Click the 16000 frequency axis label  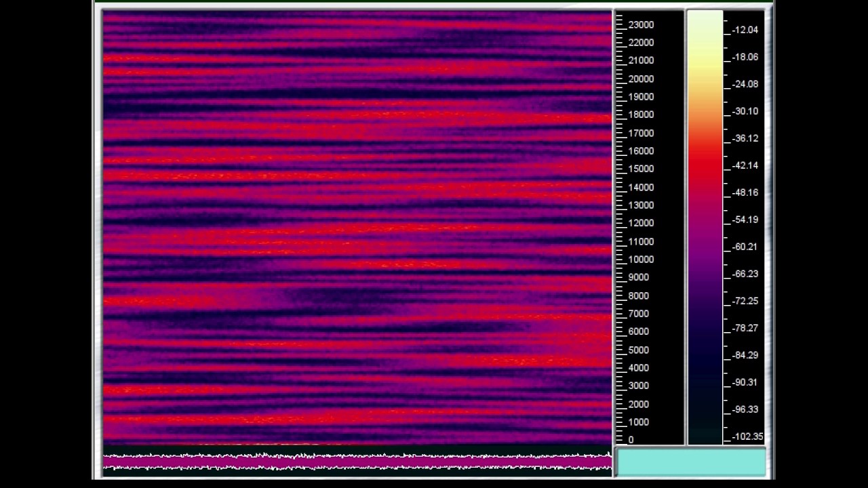point(641,151)
